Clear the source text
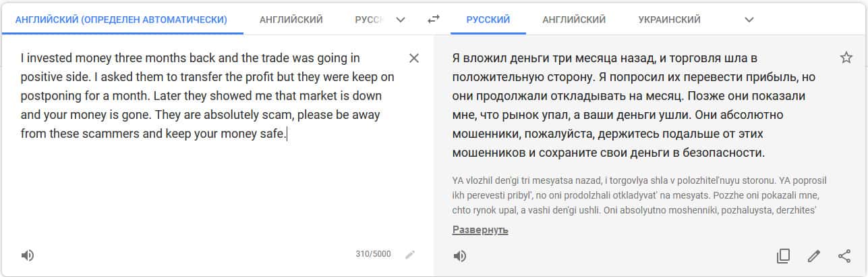 point(414,58)
